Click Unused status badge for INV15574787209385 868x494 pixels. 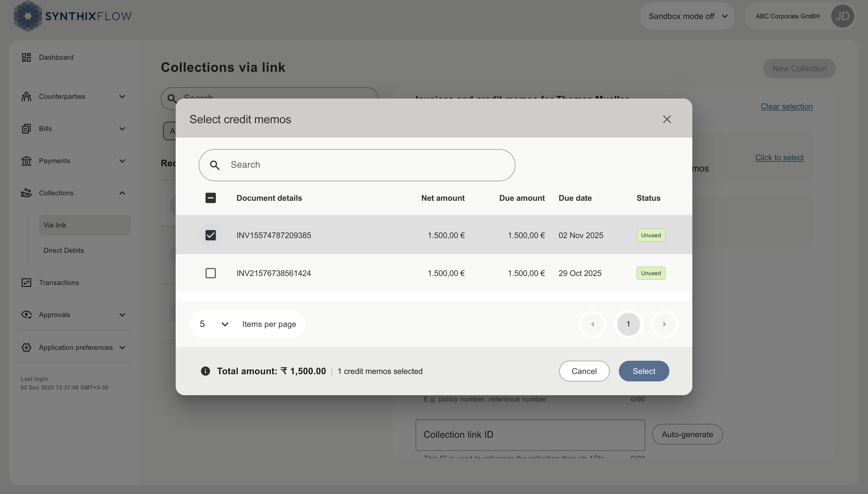tap(651, 235)
